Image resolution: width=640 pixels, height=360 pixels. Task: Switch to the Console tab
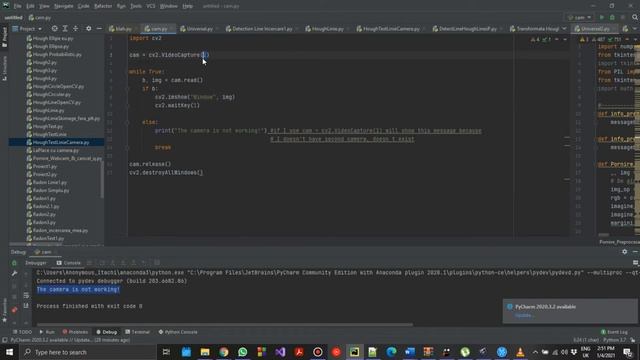coord(69,263)
